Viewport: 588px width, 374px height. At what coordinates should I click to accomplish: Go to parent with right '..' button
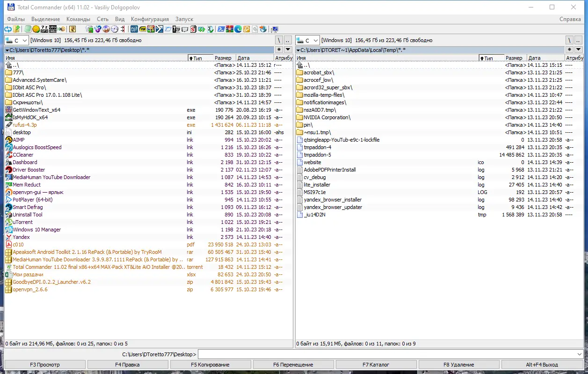coord(579,41)
